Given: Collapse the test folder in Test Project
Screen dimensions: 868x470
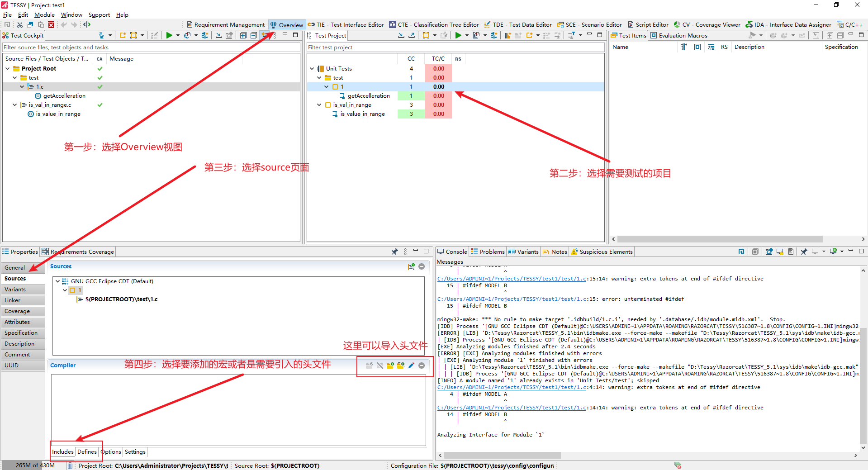Looking at the screenshot, I should 319,78.
